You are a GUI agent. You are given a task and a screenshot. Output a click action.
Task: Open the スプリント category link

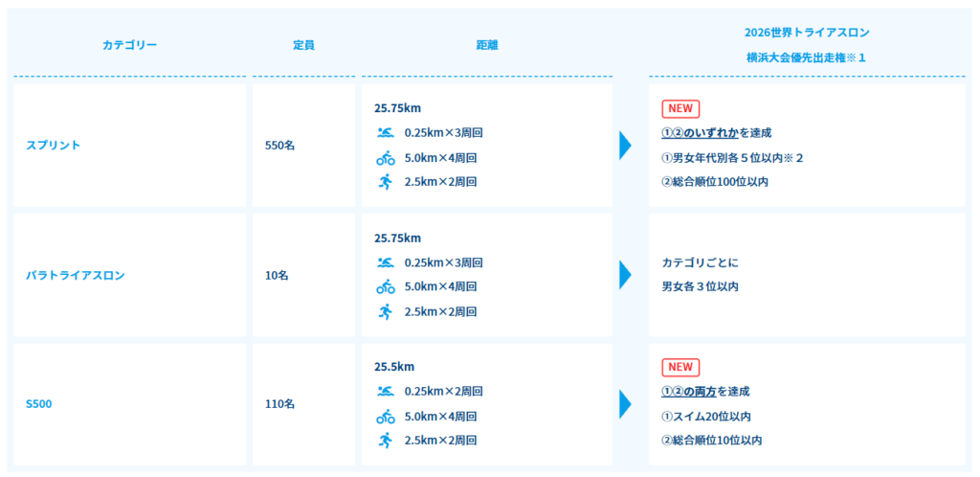(x=54, y=145)
